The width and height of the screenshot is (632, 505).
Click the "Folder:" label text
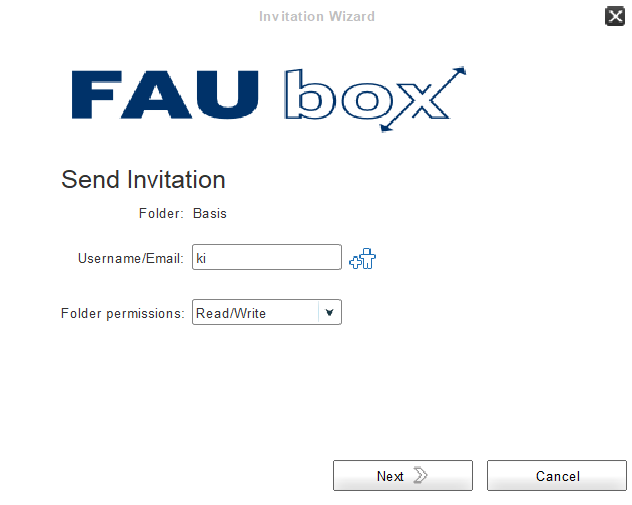pos(161,213)
